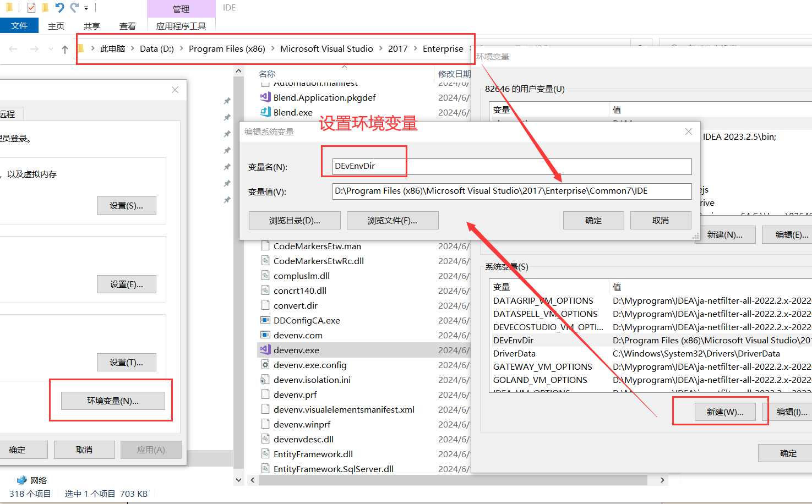Switch to the 共享 ribbon tab
The image size is (812, 504).
coord(92,26)
